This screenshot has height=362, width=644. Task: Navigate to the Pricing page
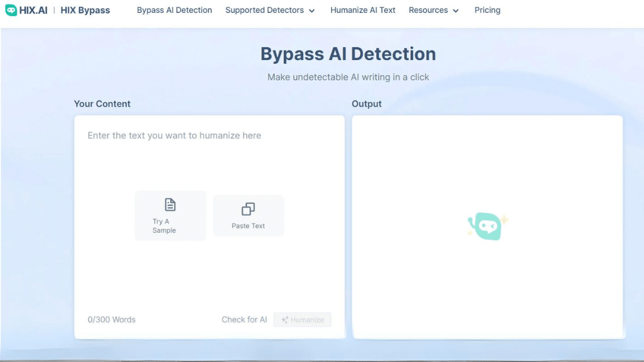click(x=487, y=10)
